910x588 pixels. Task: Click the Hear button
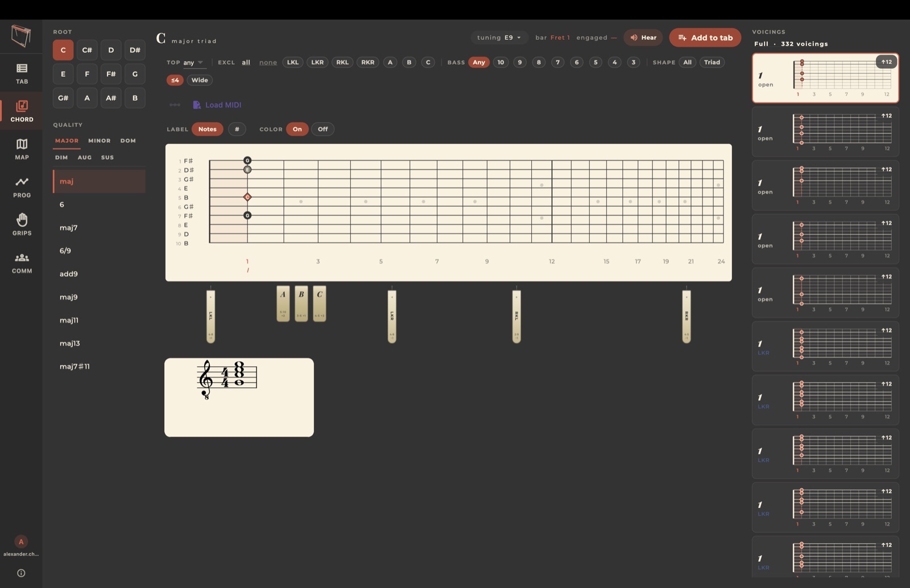click(643, 38)
